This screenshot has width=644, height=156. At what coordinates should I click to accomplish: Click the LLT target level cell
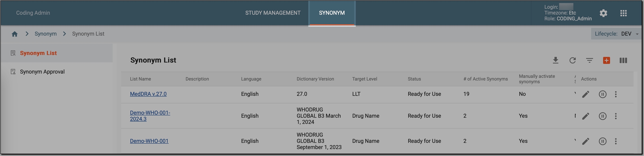pos(356,94)
